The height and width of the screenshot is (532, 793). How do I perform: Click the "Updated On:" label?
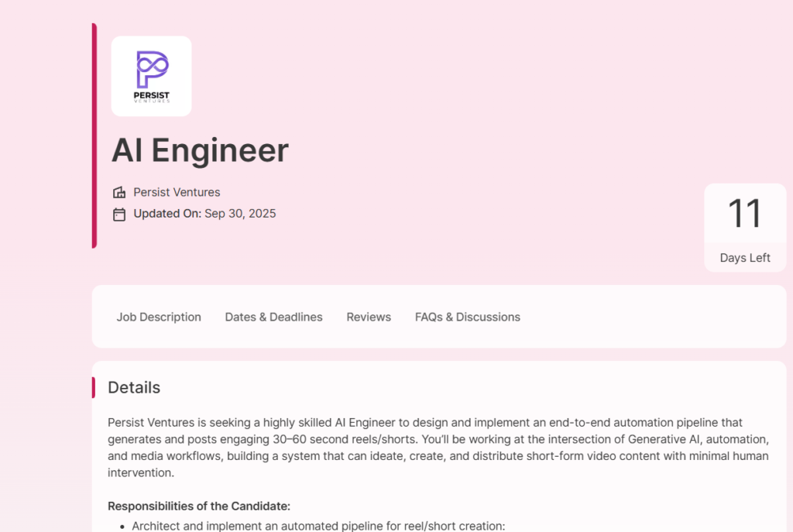167,214
